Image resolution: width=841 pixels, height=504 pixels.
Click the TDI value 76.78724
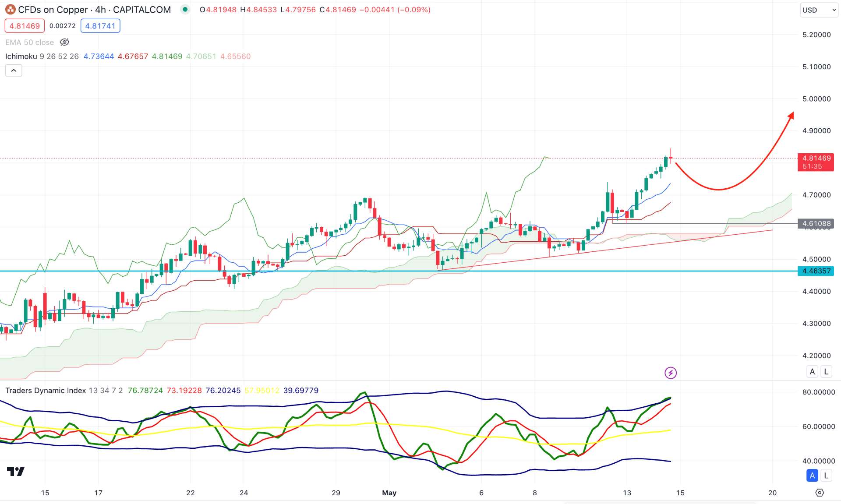[145, 391]
